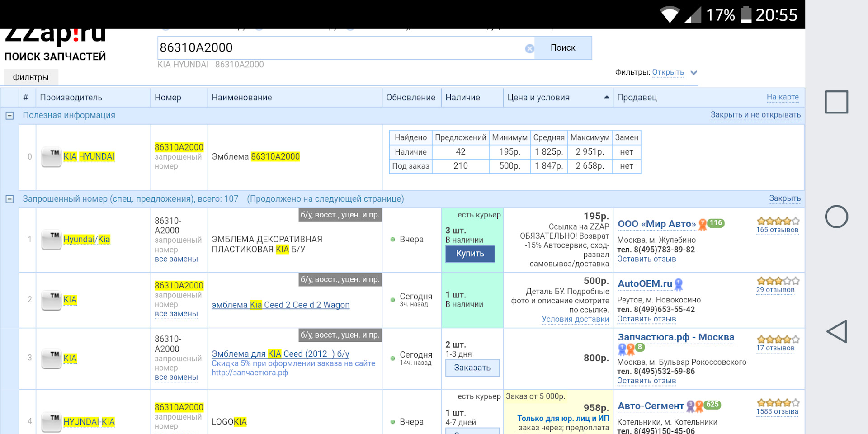View the 17 отзывов reviews link
Viewport: 868px width, 434px height.
pyautogui.click(x=775, y=349)
